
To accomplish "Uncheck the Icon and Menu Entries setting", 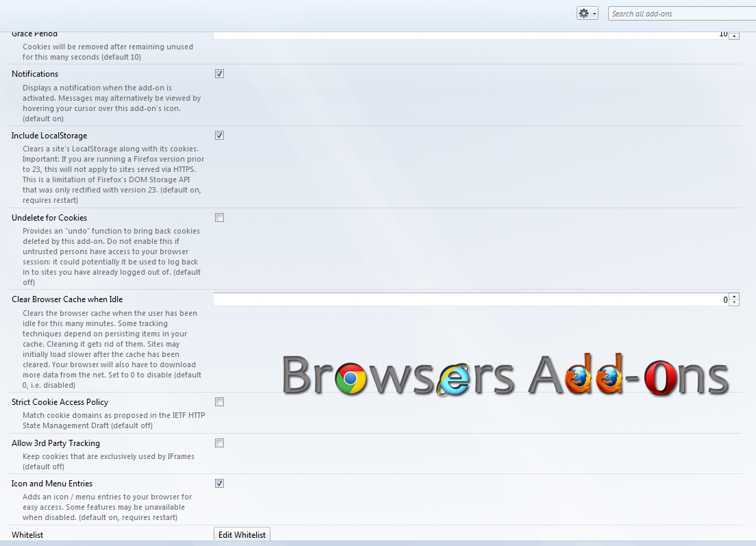I will pos(219,483).
